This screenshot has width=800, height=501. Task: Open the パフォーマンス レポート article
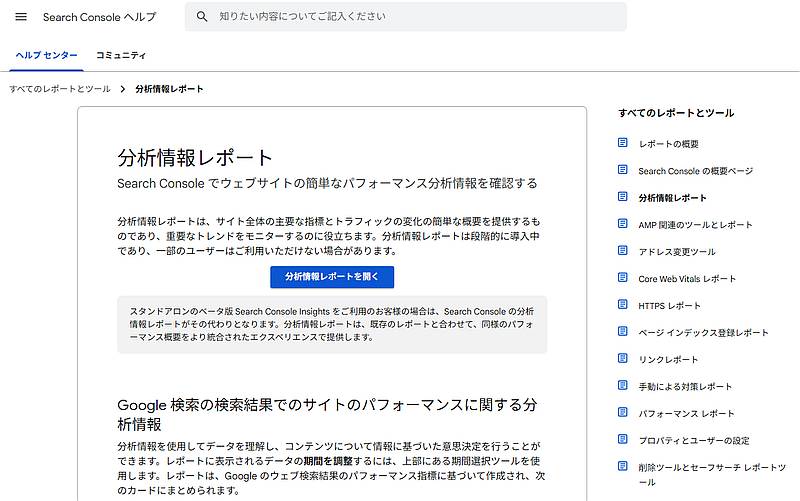click(x=686, y=414)
